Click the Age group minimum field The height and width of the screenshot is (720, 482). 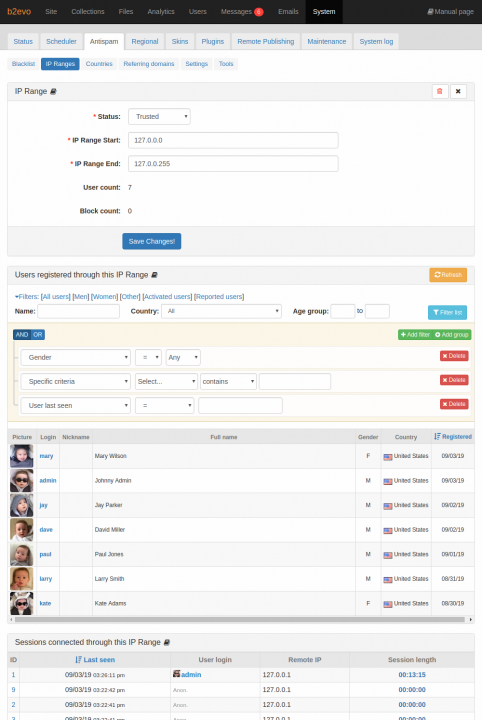coord(343,311)
